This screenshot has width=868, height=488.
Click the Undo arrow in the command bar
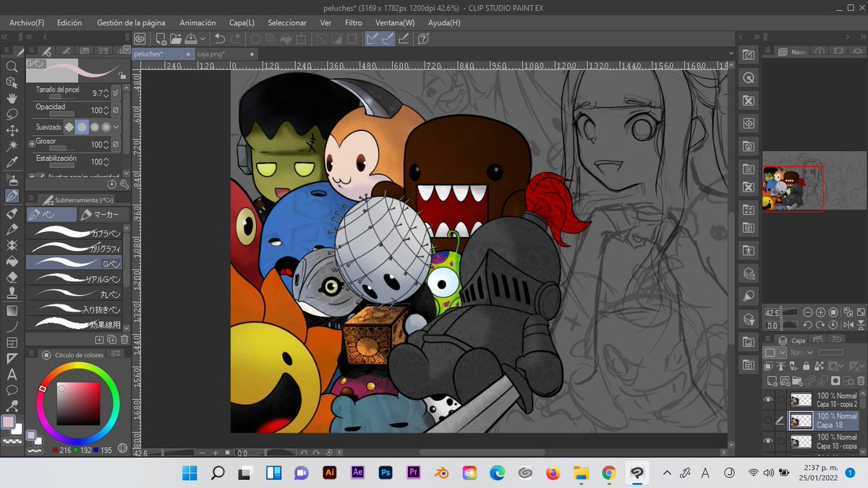coord(220,39)
